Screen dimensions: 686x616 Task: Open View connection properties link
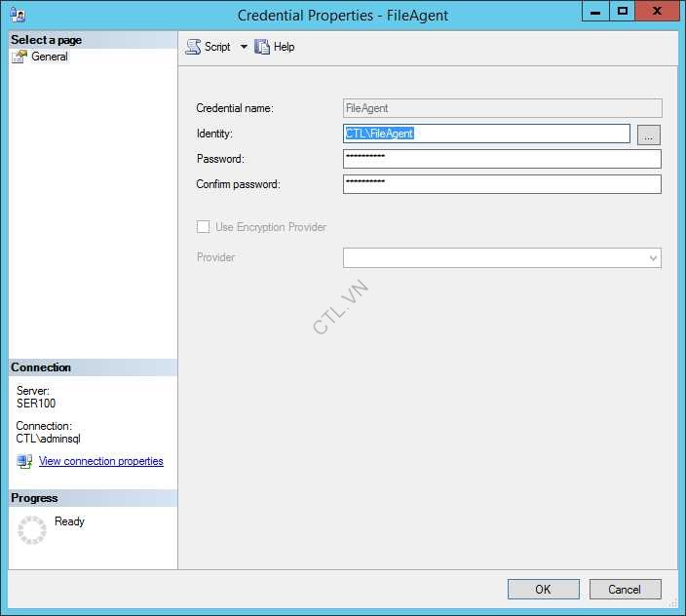click(100, 461)
